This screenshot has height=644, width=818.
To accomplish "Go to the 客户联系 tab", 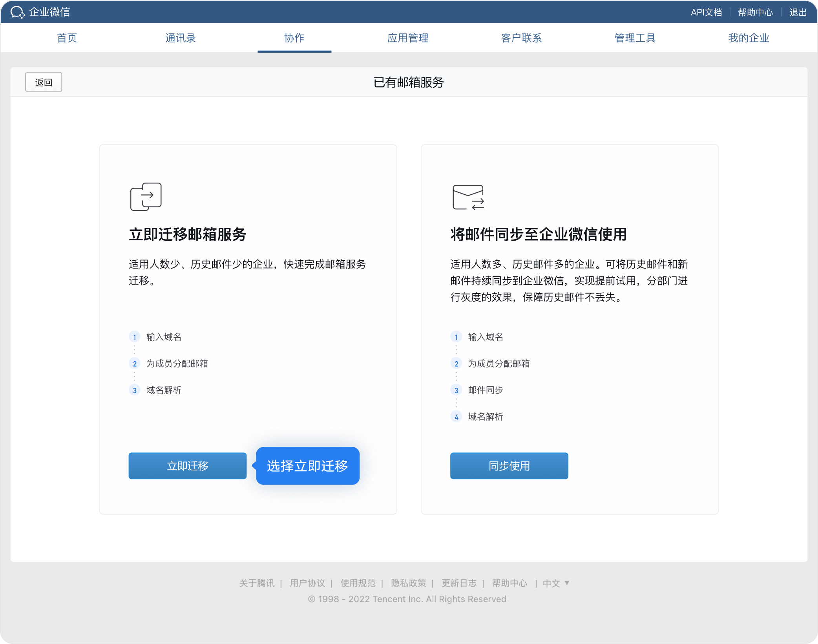I will click(521, 38).
